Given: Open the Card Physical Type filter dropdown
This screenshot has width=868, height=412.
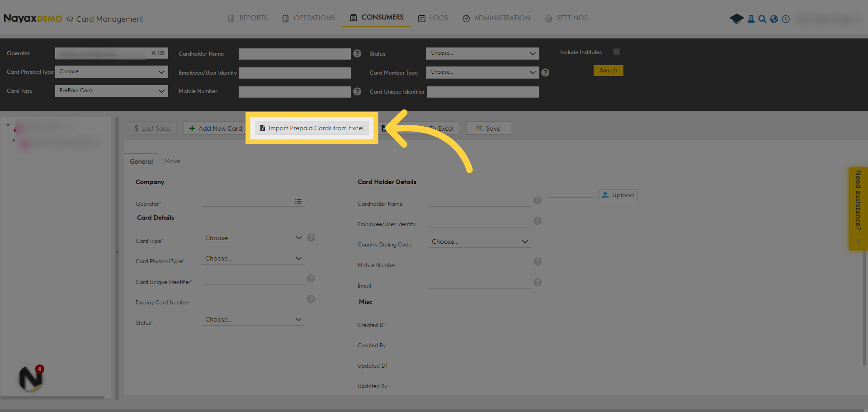Looking at the screenshot, I should [112, 72].
